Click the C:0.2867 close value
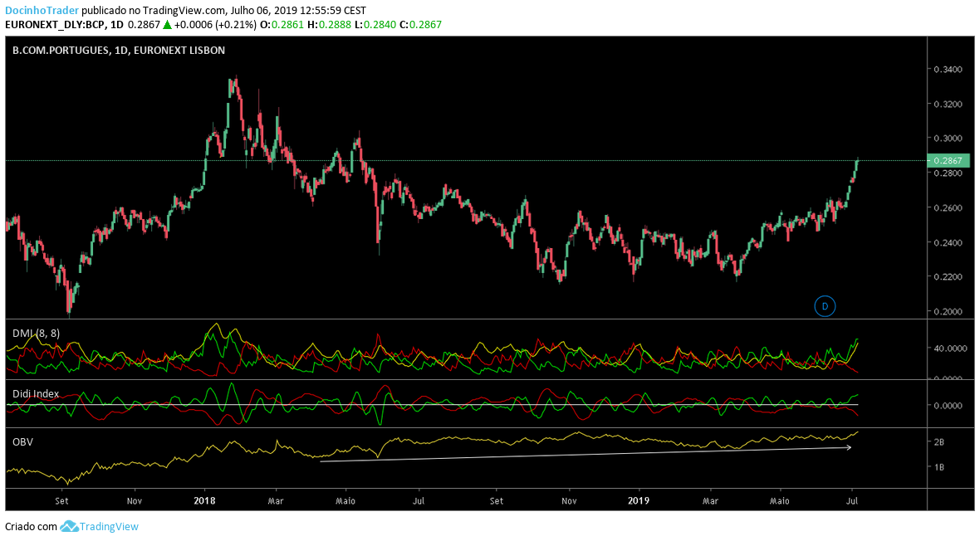 click(x=420, y=25)
